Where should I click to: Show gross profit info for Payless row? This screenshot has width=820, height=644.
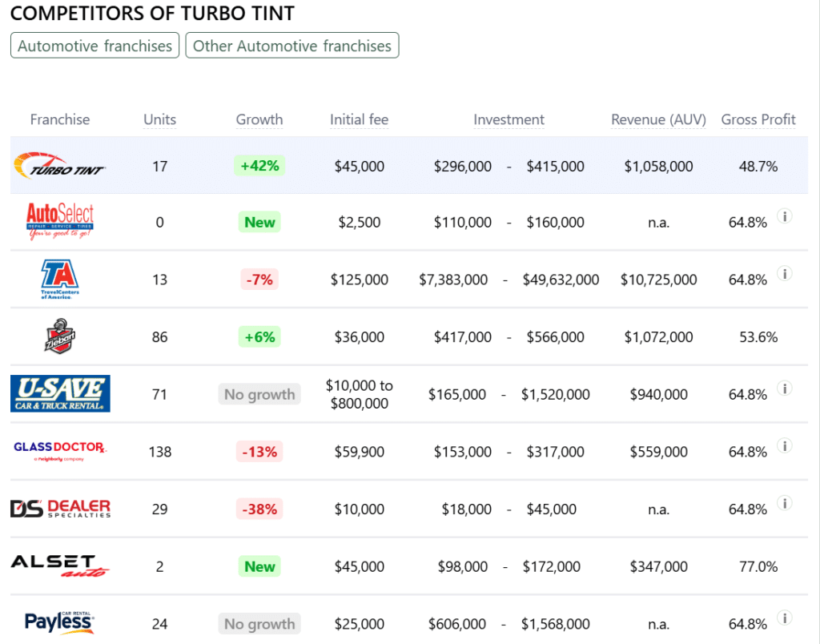[785, 618]
